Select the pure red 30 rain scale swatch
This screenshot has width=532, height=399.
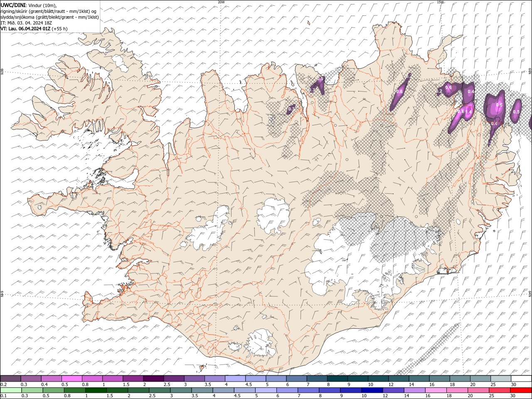(521, 390)
